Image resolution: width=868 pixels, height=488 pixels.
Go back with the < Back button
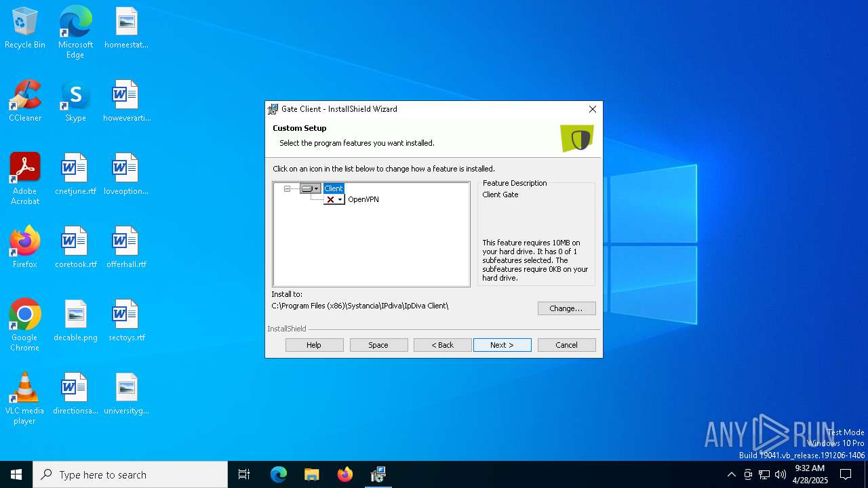442,345
